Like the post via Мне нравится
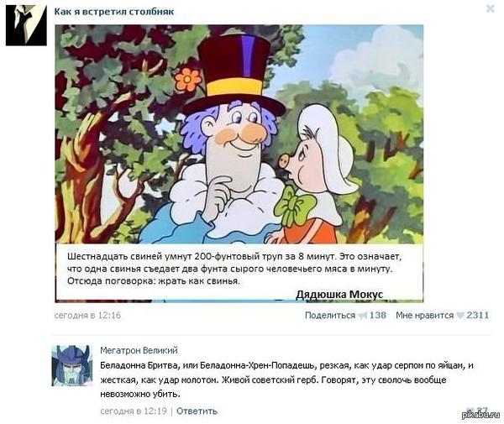The image size is (504, 424). click(424, 315)
